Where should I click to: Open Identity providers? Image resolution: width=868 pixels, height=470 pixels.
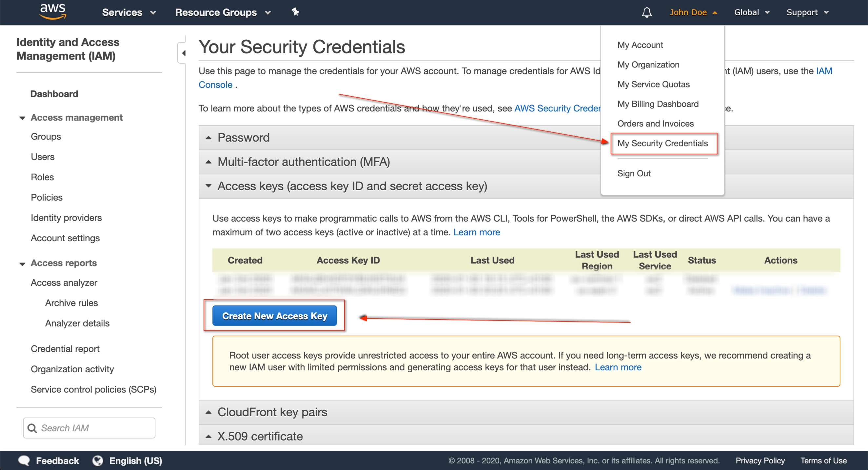pos(66,218)
